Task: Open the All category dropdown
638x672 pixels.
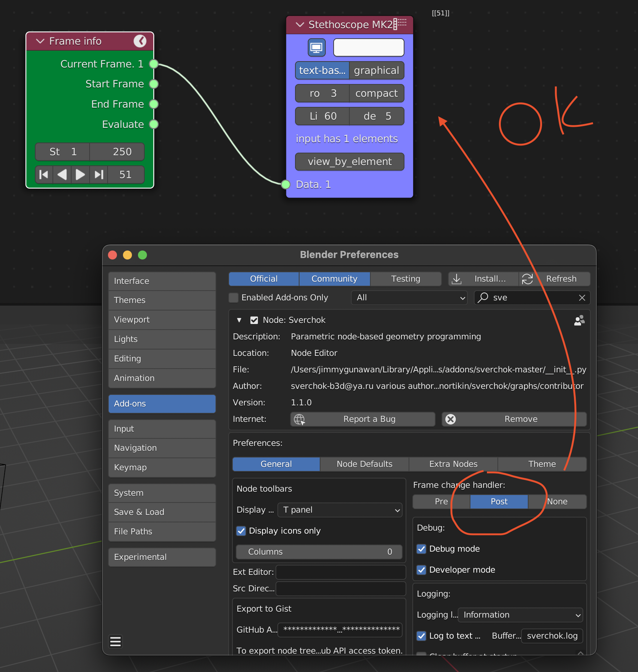Action: 409,298
